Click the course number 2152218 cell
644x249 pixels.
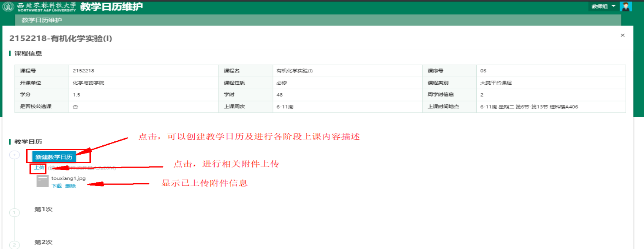tap(84, 71)
